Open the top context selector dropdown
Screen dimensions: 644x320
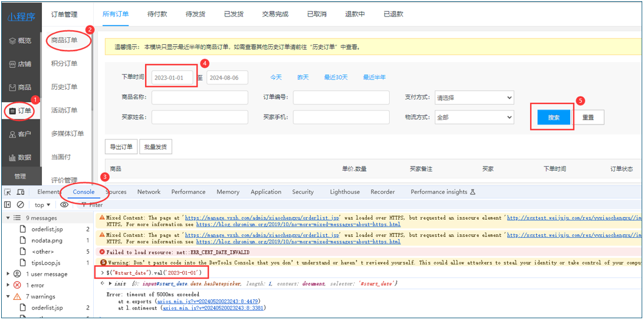(42, 205)
